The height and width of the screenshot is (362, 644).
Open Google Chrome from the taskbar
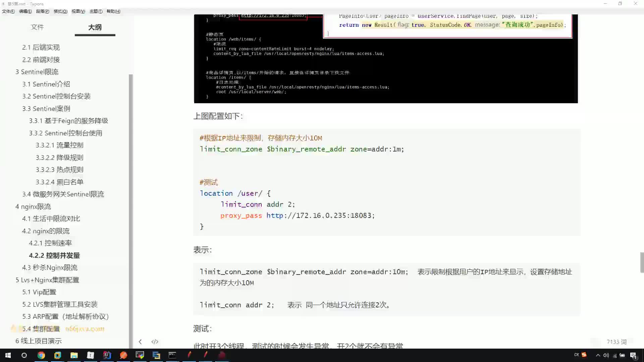tap(41, 355)
